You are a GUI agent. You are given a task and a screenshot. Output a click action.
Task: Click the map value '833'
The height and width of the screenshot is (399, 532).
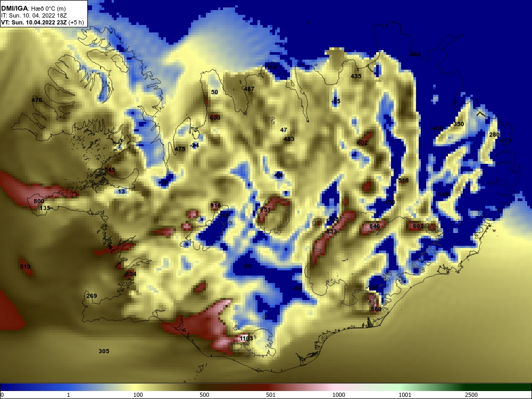(331, 232)
